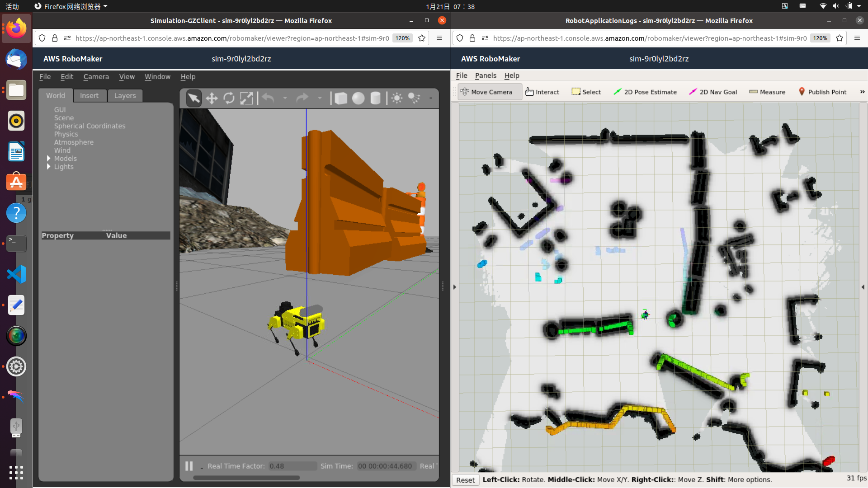Select the scale mode tool

click(x=246, y=98)
